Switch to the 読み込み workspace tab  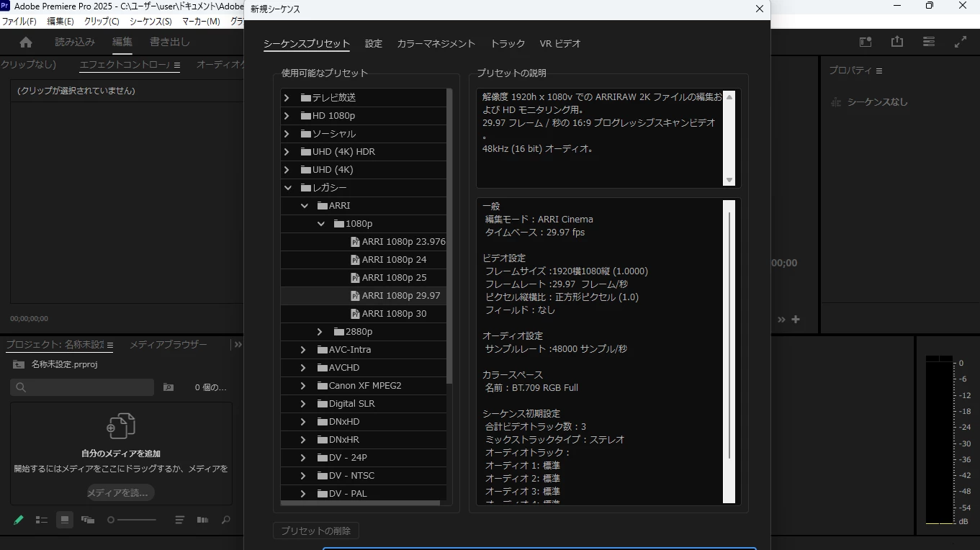[x=75, y=42]
